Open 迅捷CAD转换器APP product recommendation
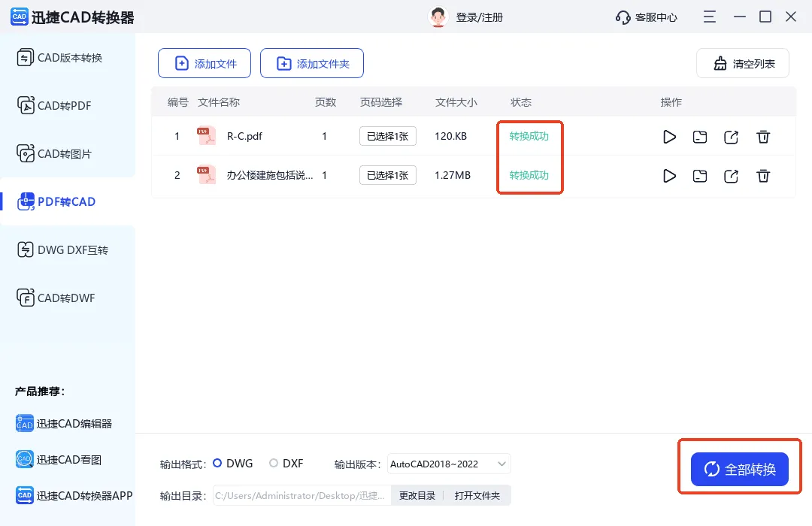This screenshot has height=526, width=812. pos(74,495)
